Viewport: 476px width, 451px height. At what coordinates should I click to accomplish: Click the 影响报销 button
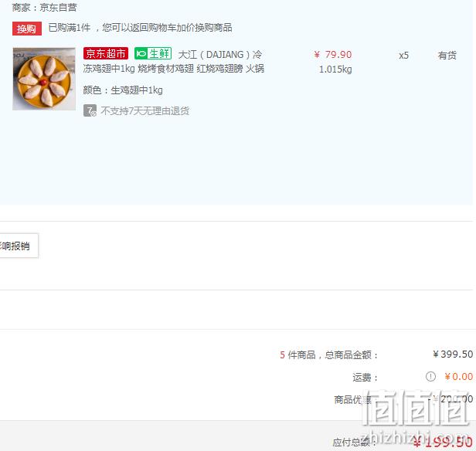19,246
